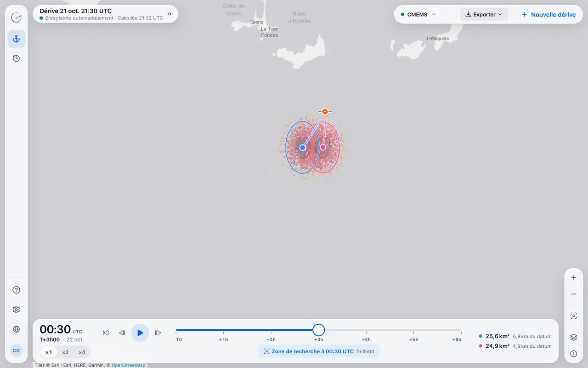This screenshot has width=588, height=368.
Task: Click the orange datum marker on map
Action: [x=325, y=111]
